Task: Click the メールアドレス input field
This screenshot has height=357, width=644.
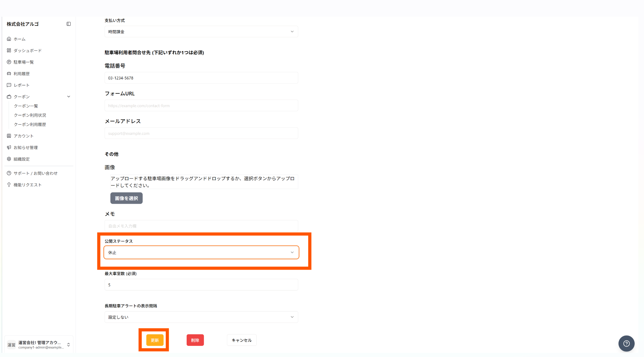Action: click(201, 133)
